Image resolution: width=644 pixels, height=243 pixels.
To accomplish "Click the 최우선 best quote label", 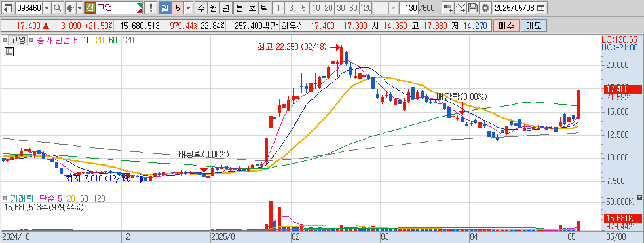I will [x=292, y=26].
